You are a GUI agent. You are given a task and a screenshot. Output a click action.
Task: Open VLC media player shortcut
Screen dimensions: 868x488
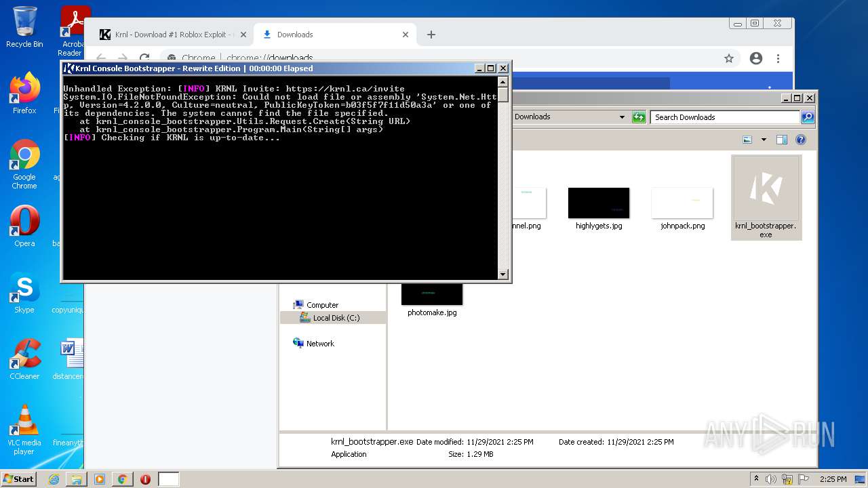pos(24,430)
